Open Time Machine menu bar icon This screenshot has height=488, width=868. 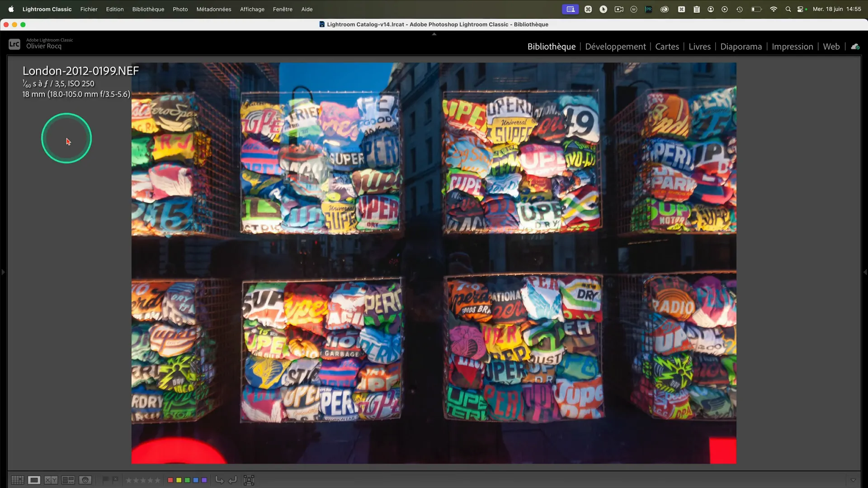click(739, 9)
